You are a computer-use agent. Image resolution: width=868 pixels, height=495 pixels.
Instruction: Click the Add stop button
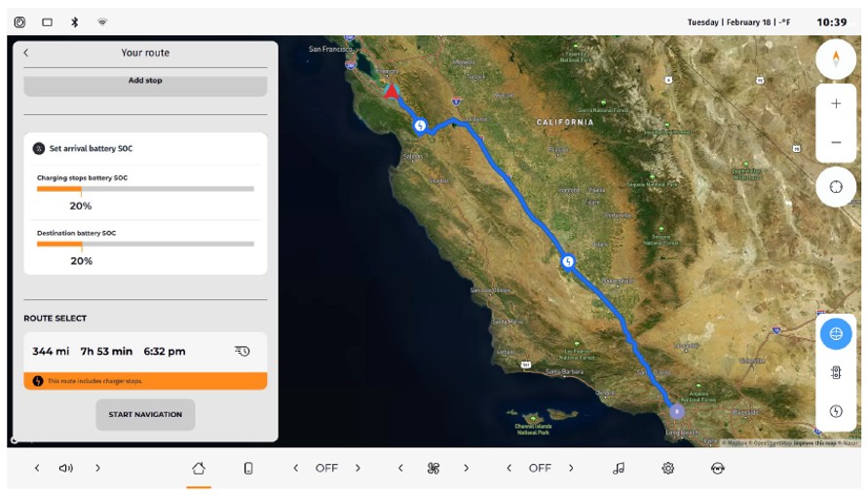point(145,82)
